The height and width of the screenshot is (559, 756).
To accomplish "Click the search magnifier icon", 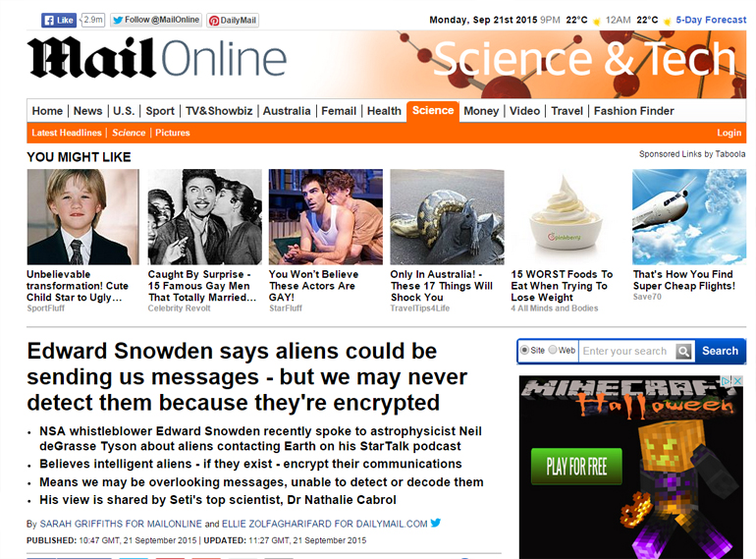I will pyautogui.click(x=683, y=351).
